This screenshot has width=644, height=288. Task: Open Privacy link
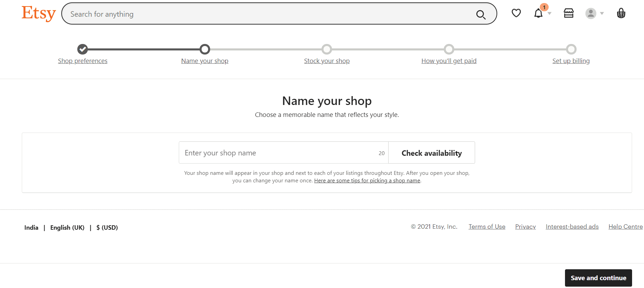click(525, 227)
